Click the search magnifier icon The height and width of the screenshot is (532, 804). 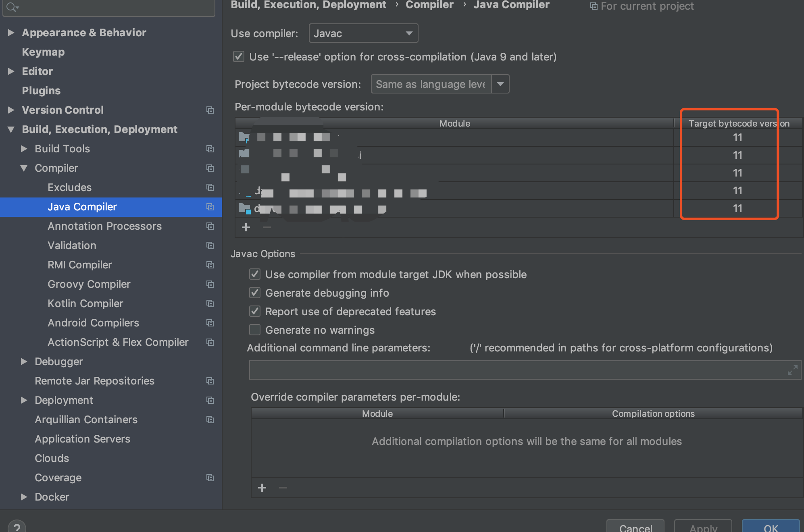[x=12, y=7]
